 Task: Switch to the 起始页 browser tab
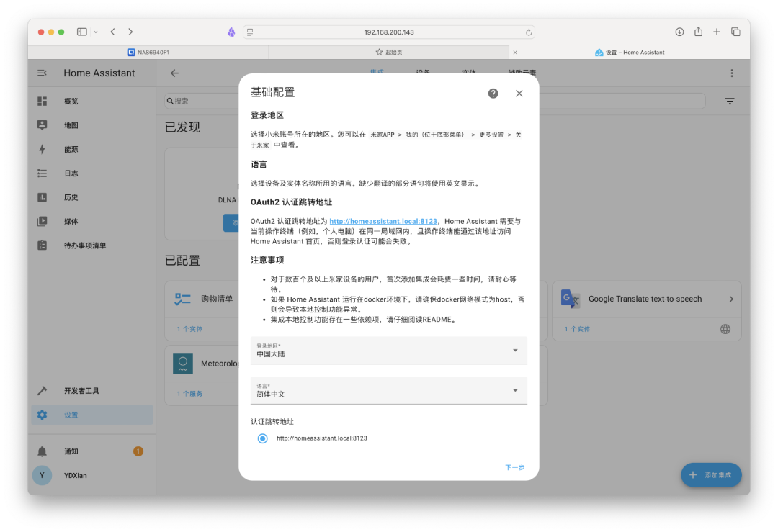[x=389, y=53]
